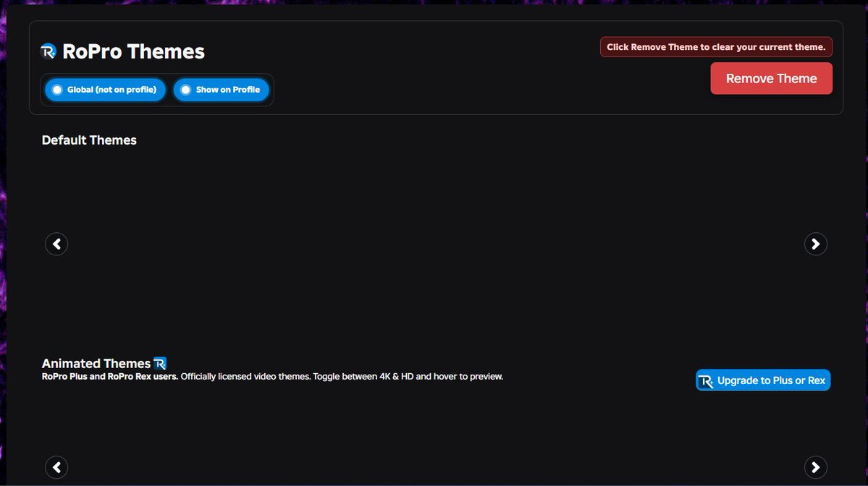868x486 pixels.
Task: Click the Remove Theme button
Action: point(771,79)
